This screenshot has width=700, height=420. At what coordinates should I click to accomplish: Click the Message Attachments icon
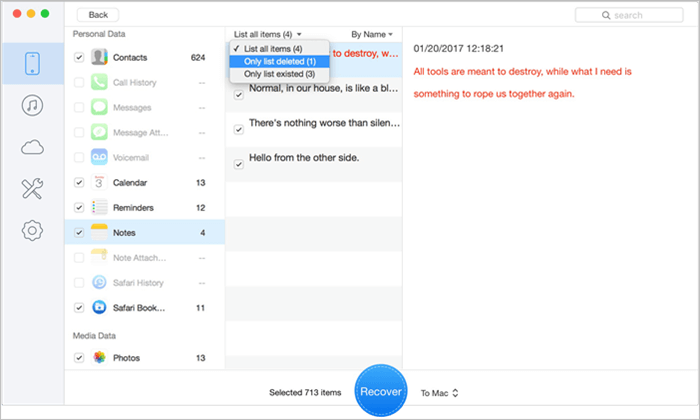pyautogui.click(x=99, y=132)
